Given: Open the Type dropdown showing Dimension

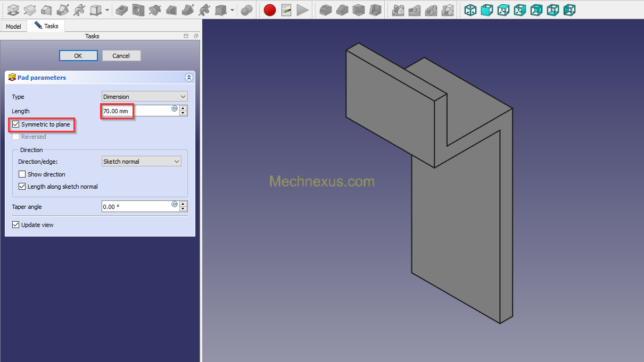Looking at the screenshot, I should (x=145, y=97).
